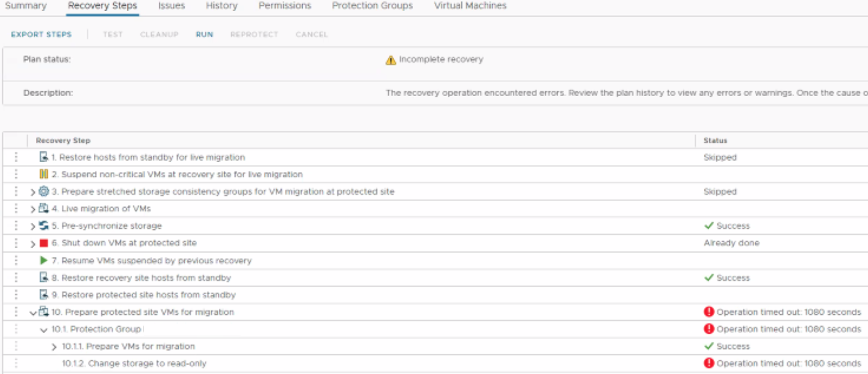This screenshot has height=374, width=868.
Task: Collapse step 10 Prepare protected site VMs
Action: click(x=33, y=313)
